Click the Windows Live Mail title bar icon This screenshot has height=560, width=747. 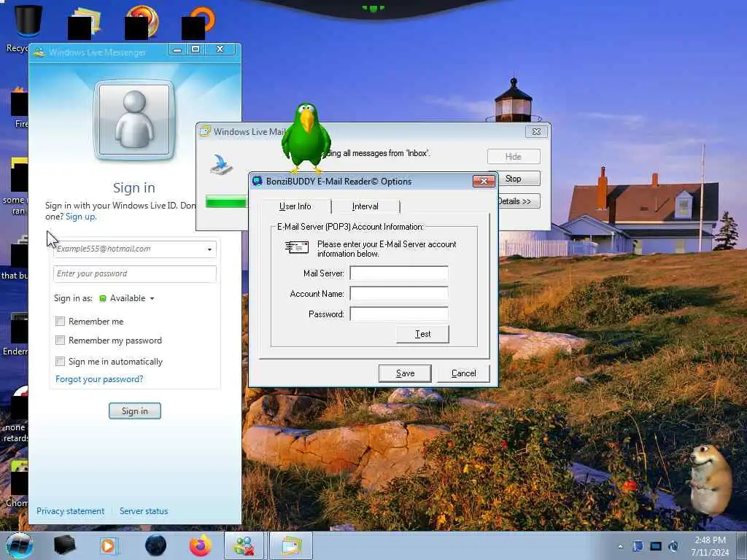[205, 131]
